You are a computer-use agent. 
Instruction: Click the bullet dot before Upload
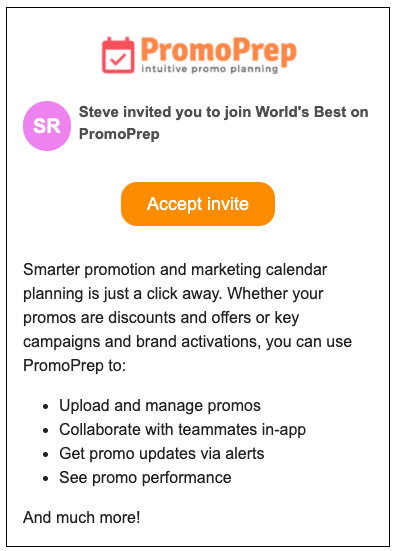coord(45,407)
